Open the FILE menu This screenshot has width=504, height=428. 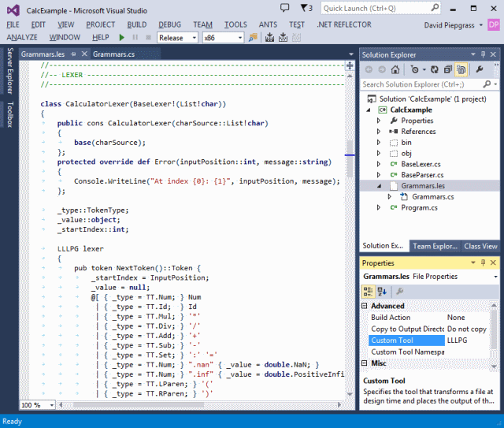(13, 24)
